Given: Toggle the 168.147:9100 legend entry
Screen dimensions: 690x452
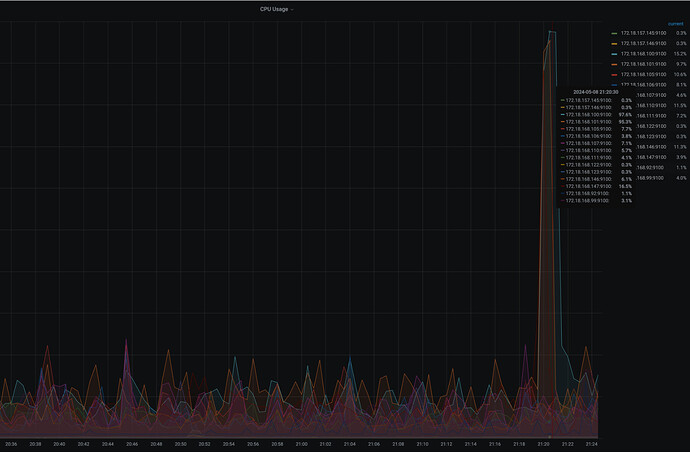Looking at the screenshot, I should [x=651, y=157].
